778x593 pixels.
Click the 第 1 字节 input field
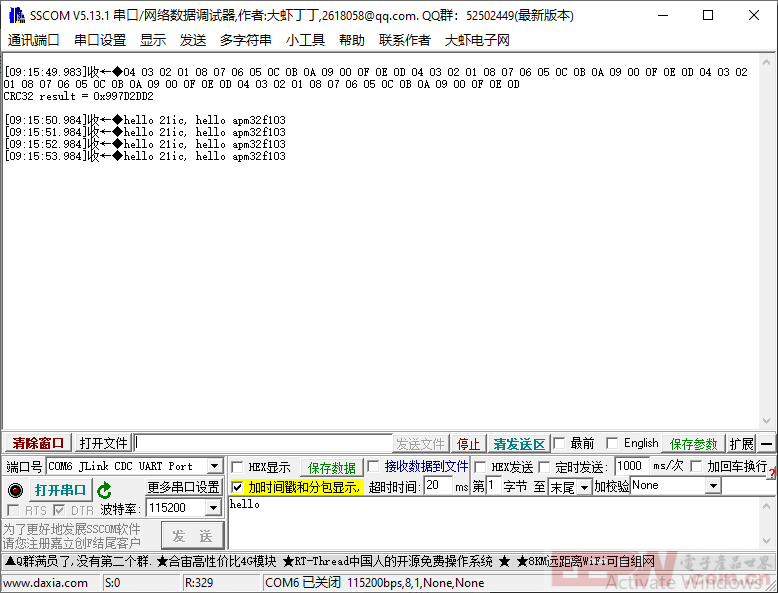click(x=493, y=486)
